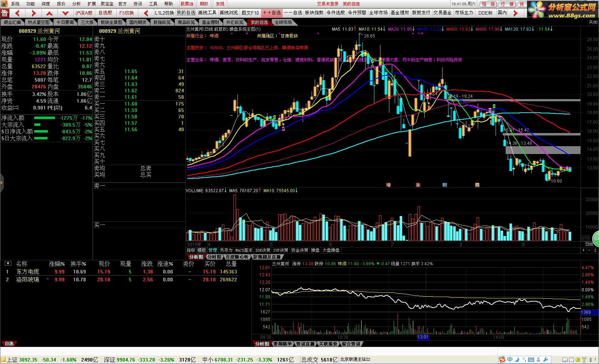
Task: Open the 工具 menu
Action: pyautogui.click(x=153, y=4)
